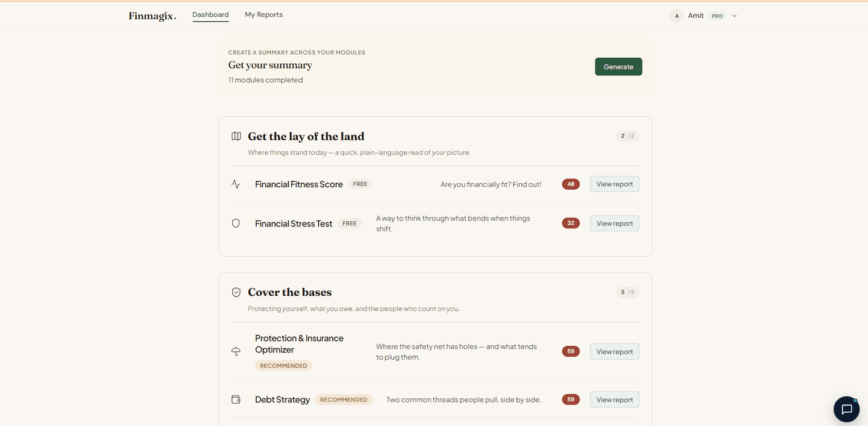Click the Cover the bases heading

pyautogui.click(x=290, y=292)
